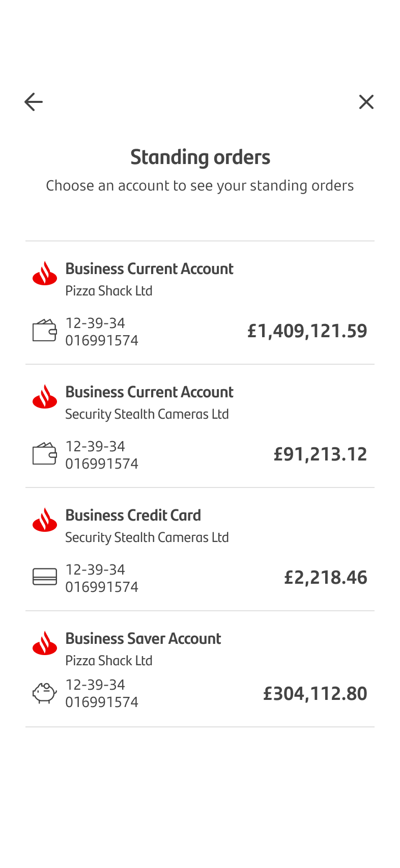Screen dimensions: 400x868
Task: Tap Santander logo on Security Stealth current account
Action: [x=45, y=396]
